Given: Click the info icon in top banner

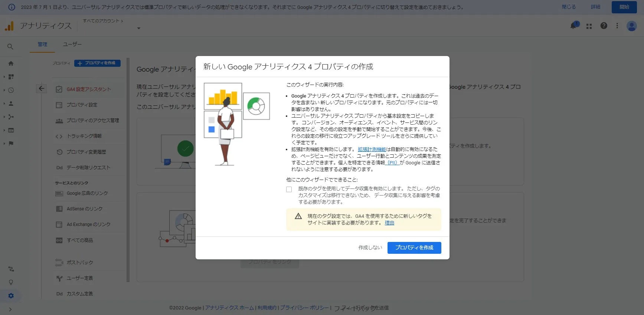Looking at the screenshot, I should (12, 7).
